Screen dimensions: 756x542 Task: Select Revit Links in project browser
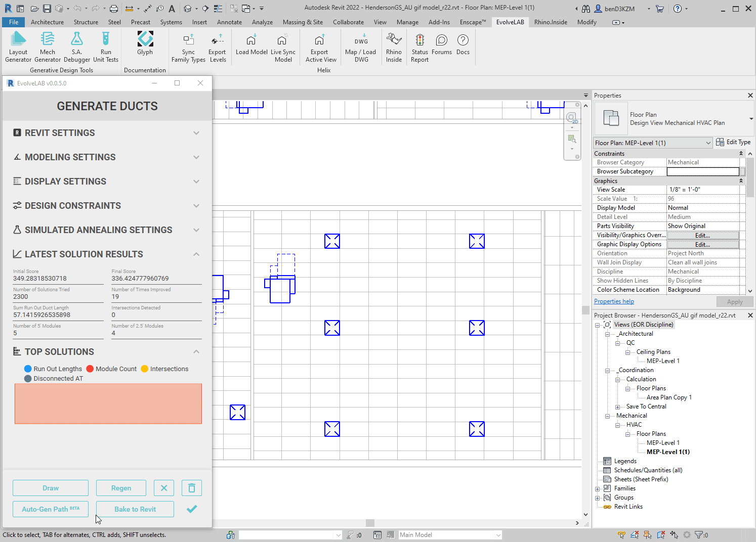click(x=628, y=507)
